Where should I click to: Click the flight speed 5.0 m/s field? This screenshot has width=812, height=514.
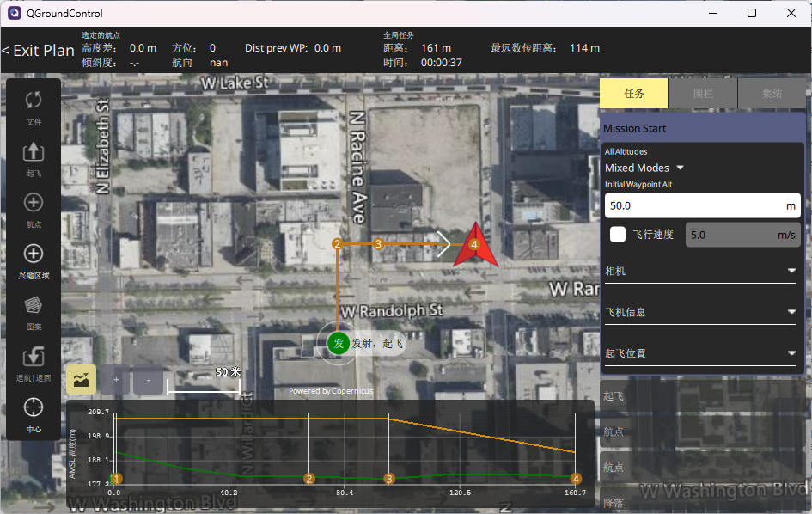coord(742,235)
